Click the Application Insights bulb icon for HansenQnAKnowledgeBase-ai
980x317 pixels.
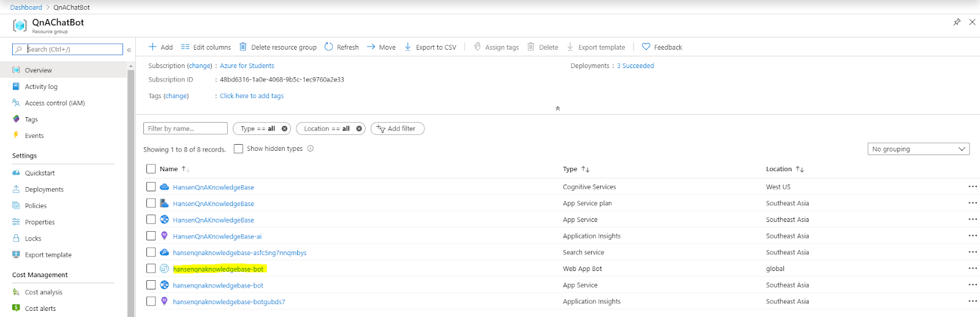164,235
